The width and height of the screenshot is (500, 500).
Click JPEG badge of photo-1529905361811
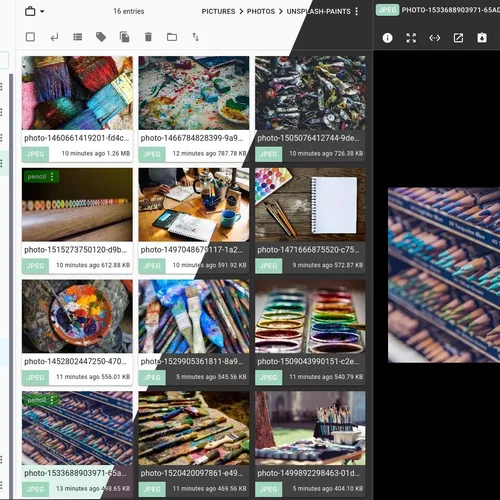pyautogui.click(x=152, y=377)
